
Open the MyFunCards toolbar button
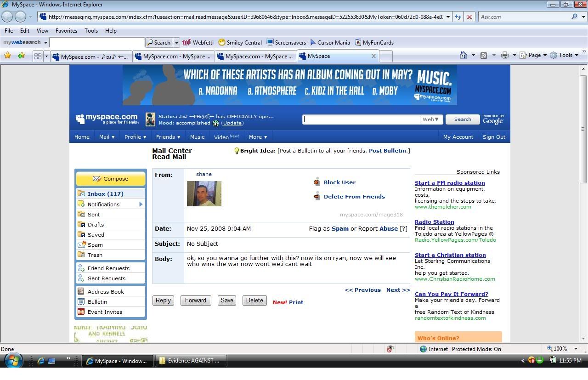pyautogui.click(x=374, y=42)
